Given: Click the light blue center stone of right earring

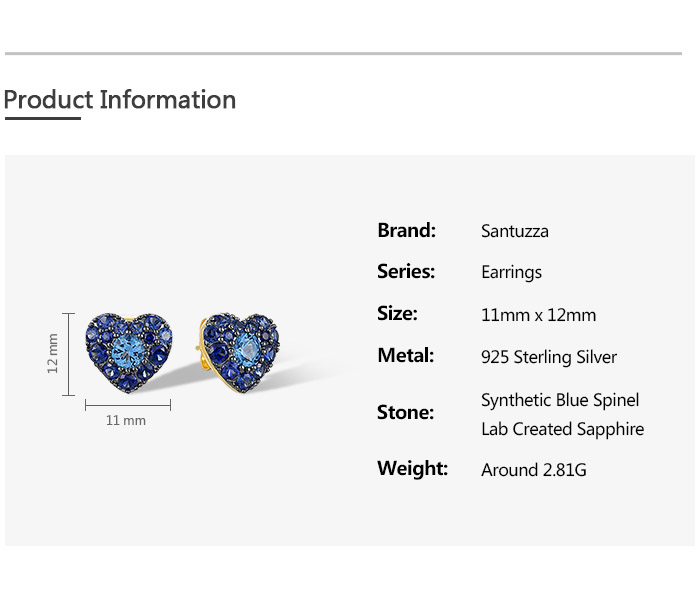Looking at the screenshot, I should point(245,349).
